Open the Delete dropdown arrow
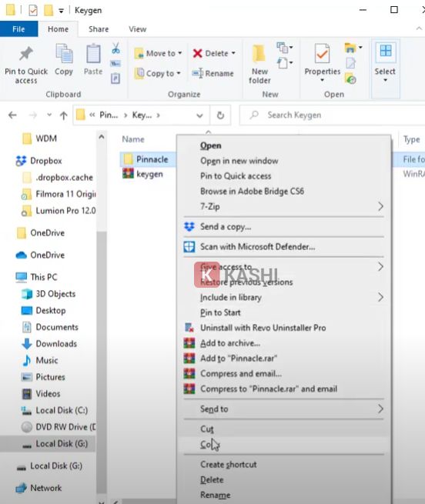Screen dimensions: 425x504 click(x=233, y=53)
